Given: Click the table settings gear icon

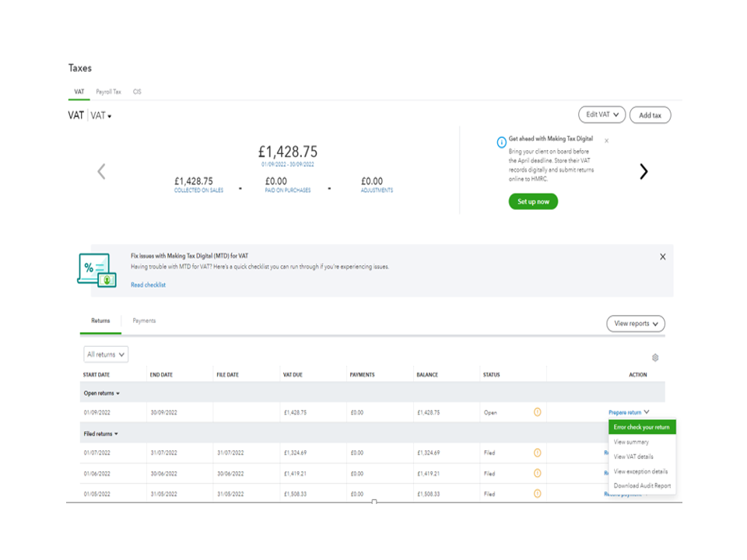Looking at the screenshot, I should click(655, 358).
